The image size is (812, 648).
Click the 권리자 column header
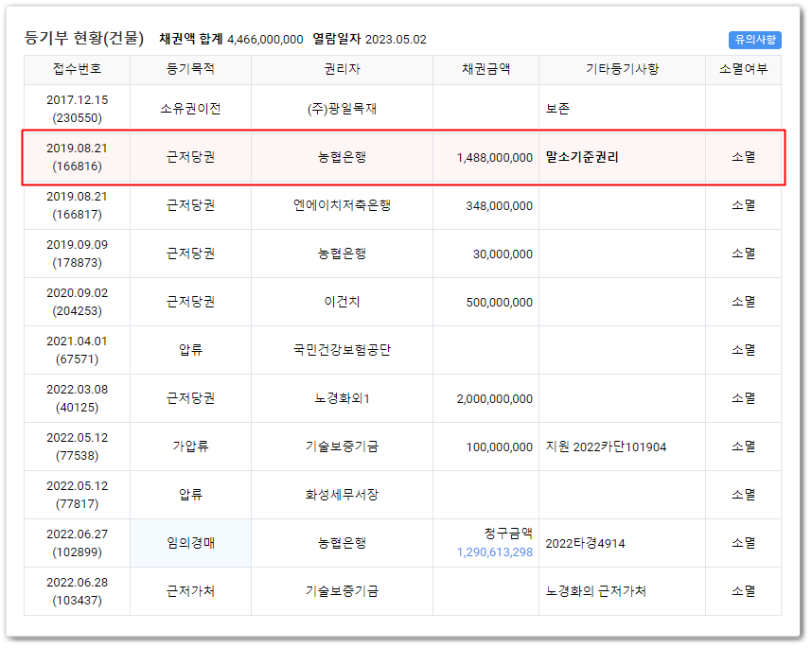tap(342, 69)
